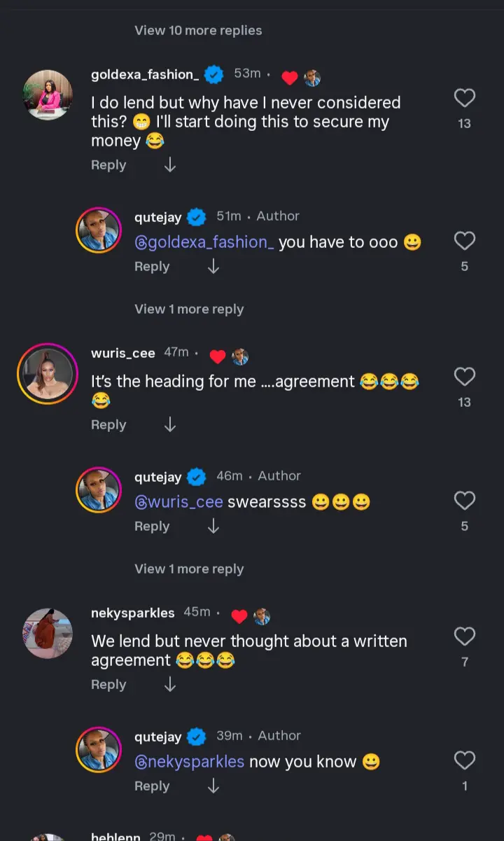504x841 pixels.
Task: Tap heart on qutejay's 'now you know' reply
Action: pos(465,760)
